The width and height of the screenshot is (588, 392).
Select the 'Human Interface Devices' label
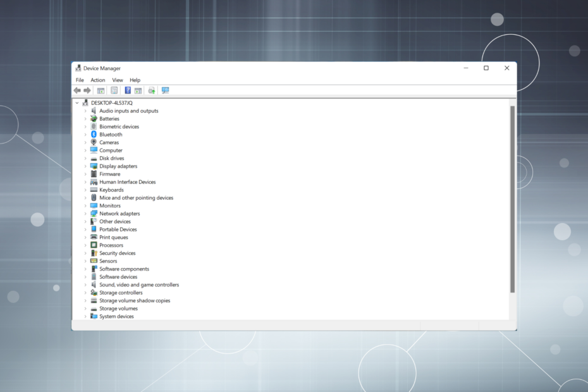(128, 182)
